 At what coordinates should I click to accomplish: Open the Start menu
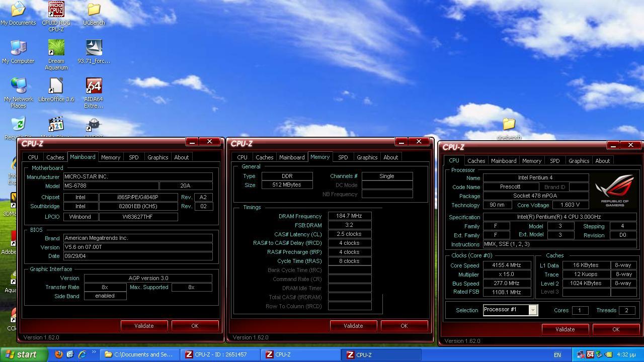[24, 354]
